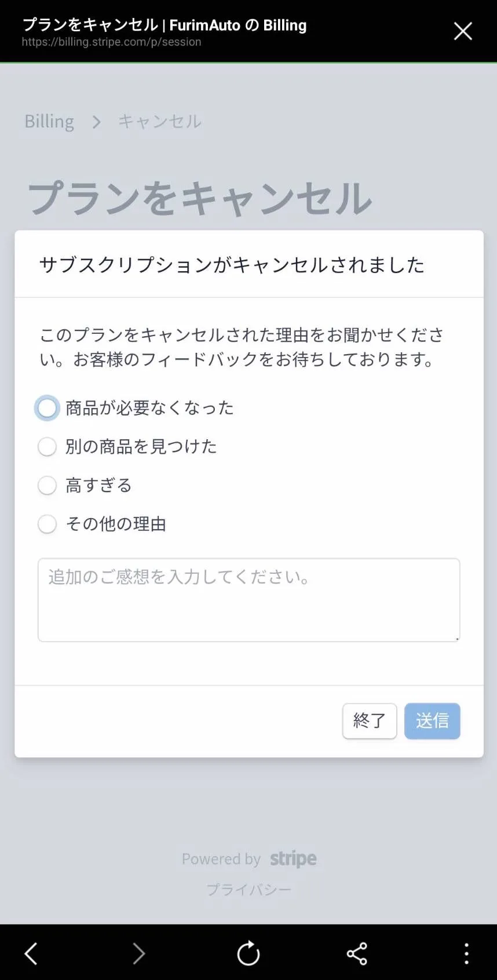This screenshot has width=497, height=980.
Task: Open the プライバシー link in footer
Action: 249,889
